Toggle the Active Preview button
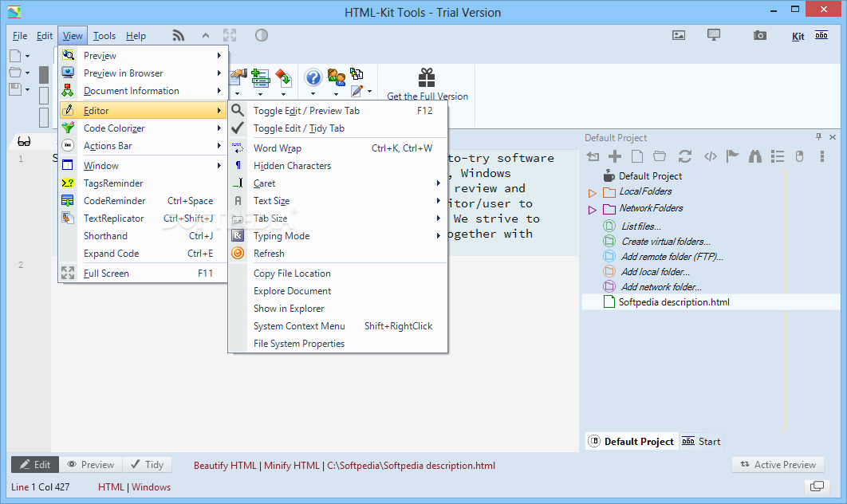 coord(778,465)
